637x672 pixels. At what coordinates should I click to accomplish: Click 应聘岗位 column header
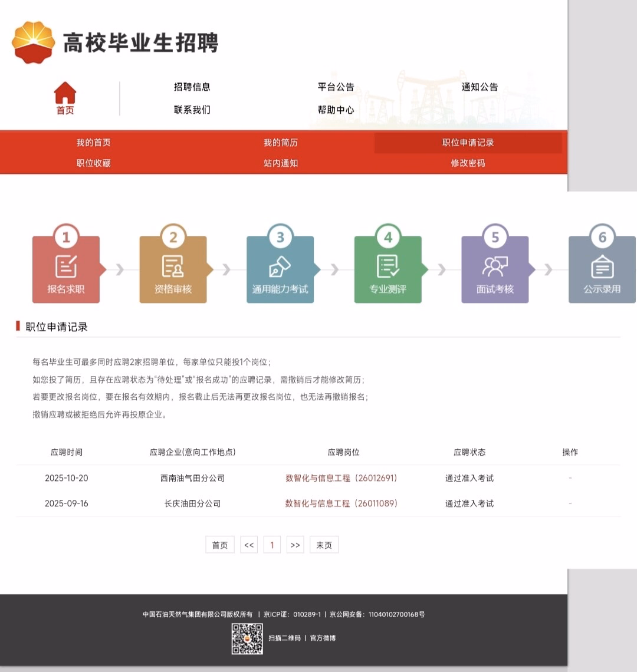pyautogui.click(x=344, y=452)
